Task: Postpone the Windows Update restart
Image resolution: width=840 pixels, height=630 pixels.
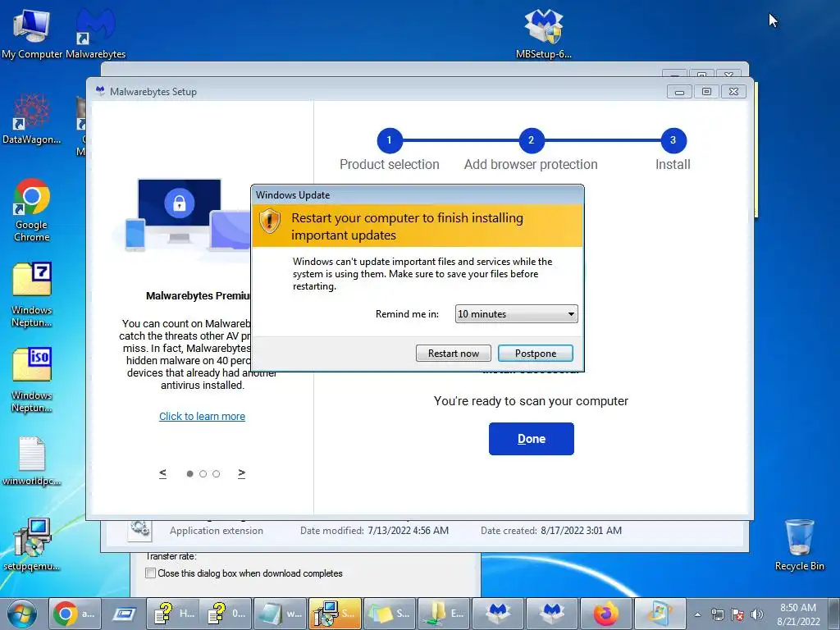Action: pyautogui.click(x=535, y=353)
